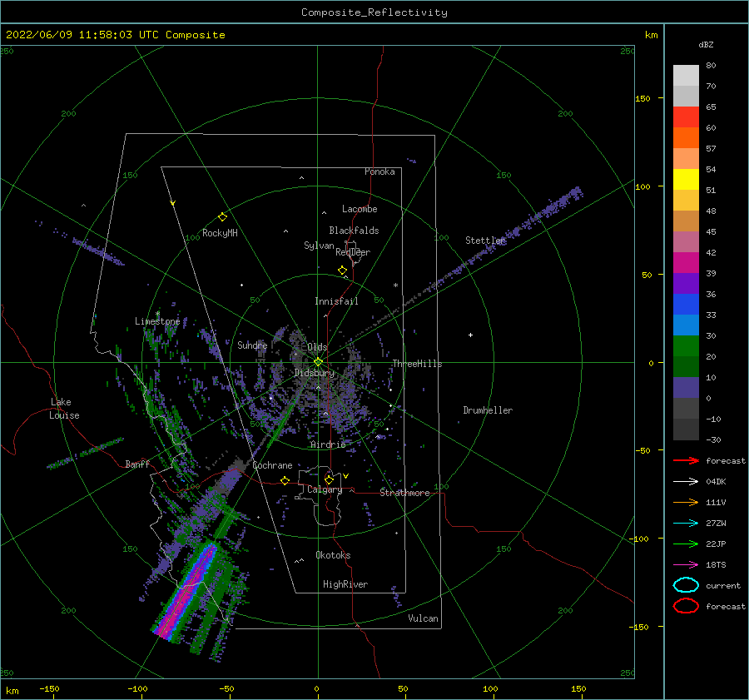This screenshot has height=700, width=749.
Task: Click the 80 value on dBZ scale
Action: click(711, 66)
